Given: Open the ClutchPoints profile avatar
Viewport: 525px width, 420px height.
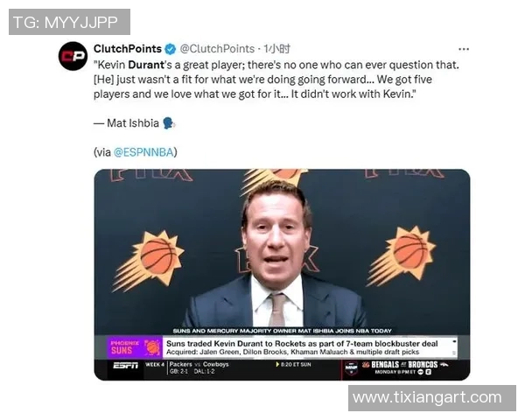Looking at the screenshot, I should [x=73, y=56].
